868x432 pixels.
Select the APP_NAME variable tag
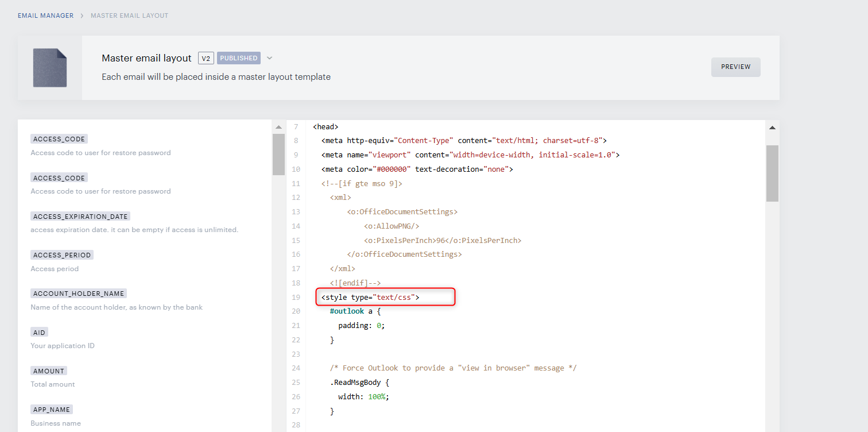point(52,410)
